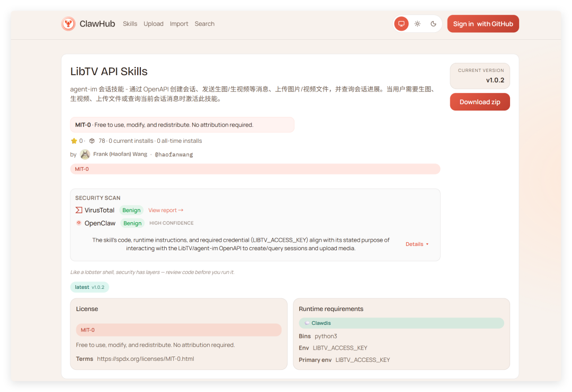Go to the Upload page
This screenshot has height=392, width=572.
(x=154, y=24)
